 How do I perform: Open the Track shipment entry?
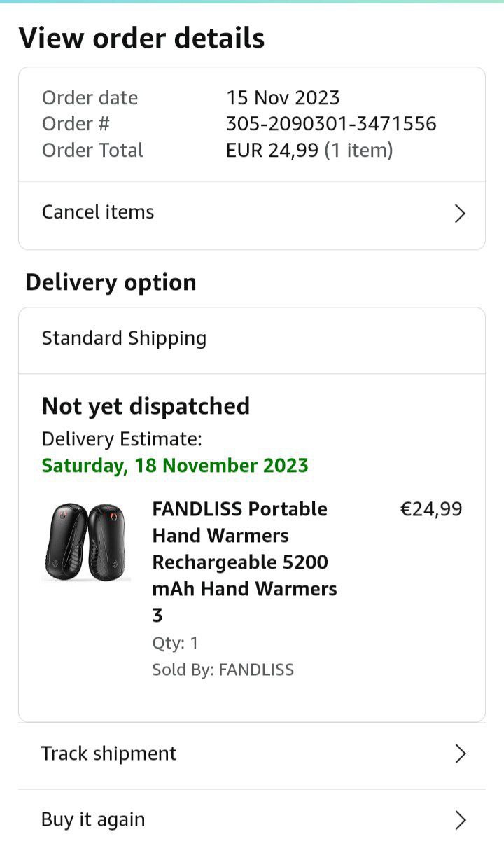tap(109, 754)
